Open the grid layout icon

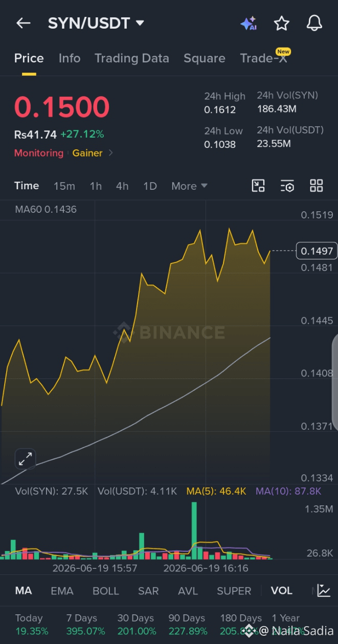317,186
